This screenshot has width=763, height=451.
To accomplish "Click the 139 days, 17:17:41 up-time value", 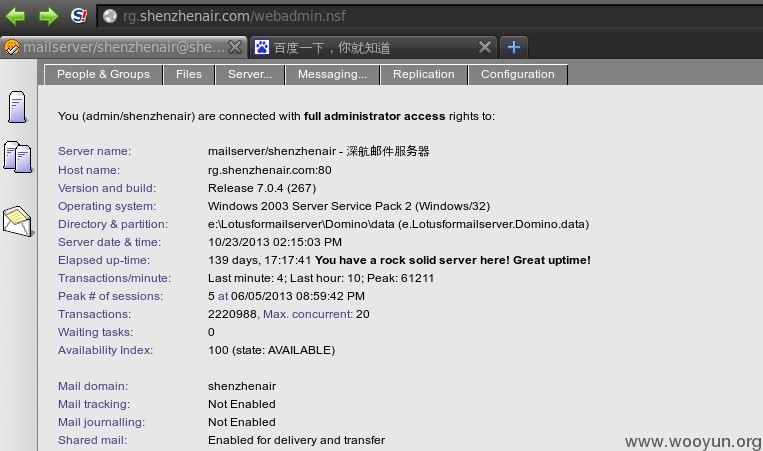I will tap(259, 260).
